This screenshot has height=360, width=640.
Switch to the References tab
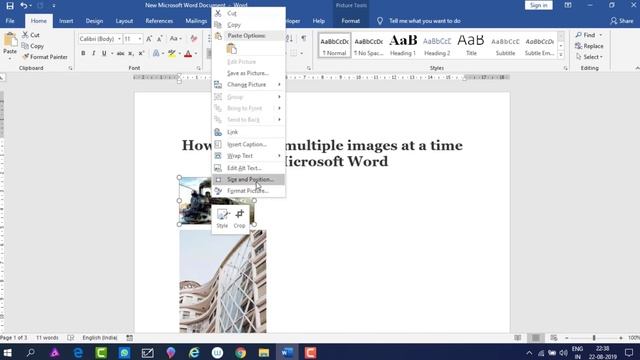pyautogui.click(x=159, y=21)
